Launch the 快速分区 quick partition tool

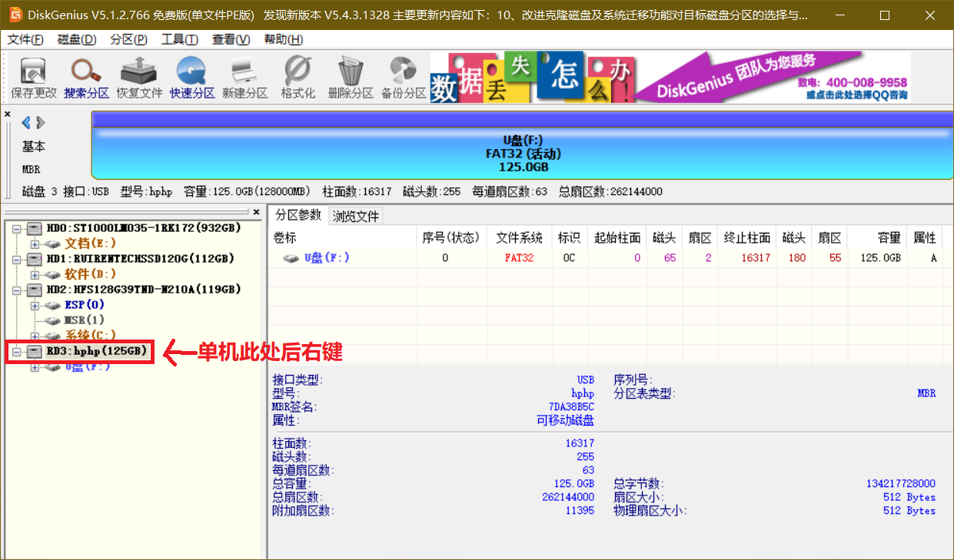pos(191,78)
